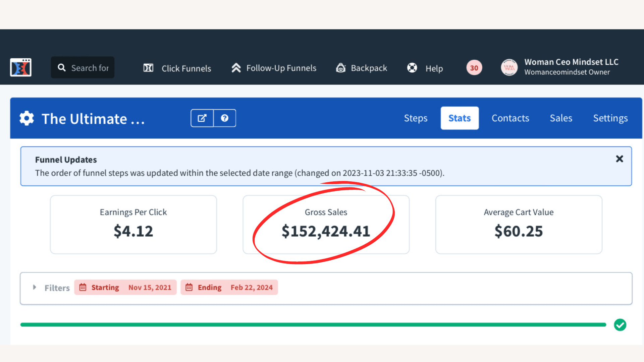Open the Backpack menu

pyautogui.click(x=362, y=68)
